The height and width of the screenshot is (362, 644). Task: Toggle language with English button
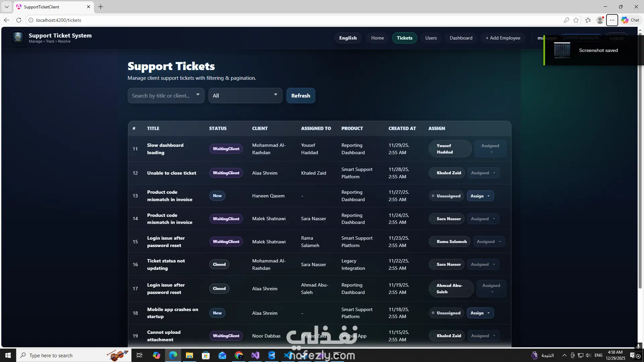click(348, 38)
